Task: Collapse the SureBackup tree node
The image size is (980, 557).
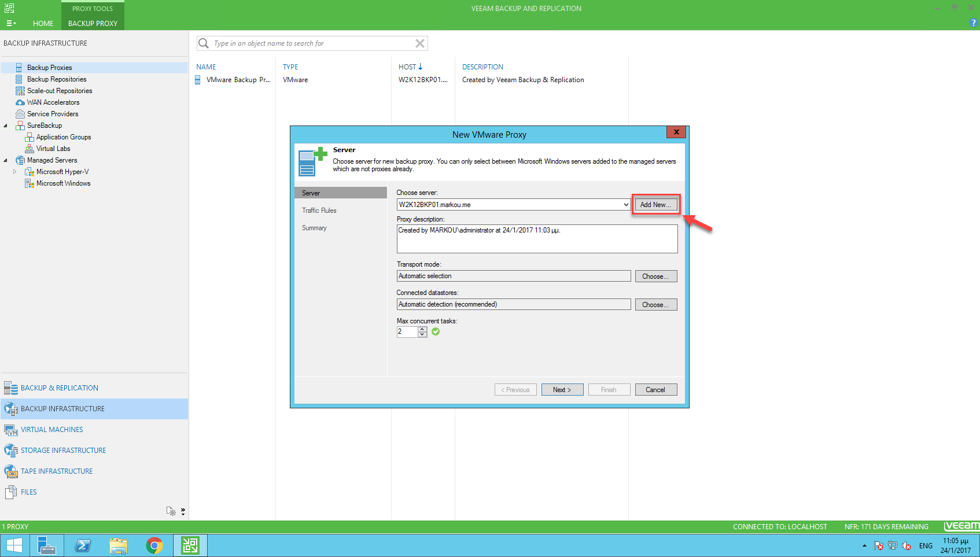Action: coord(6,126)
